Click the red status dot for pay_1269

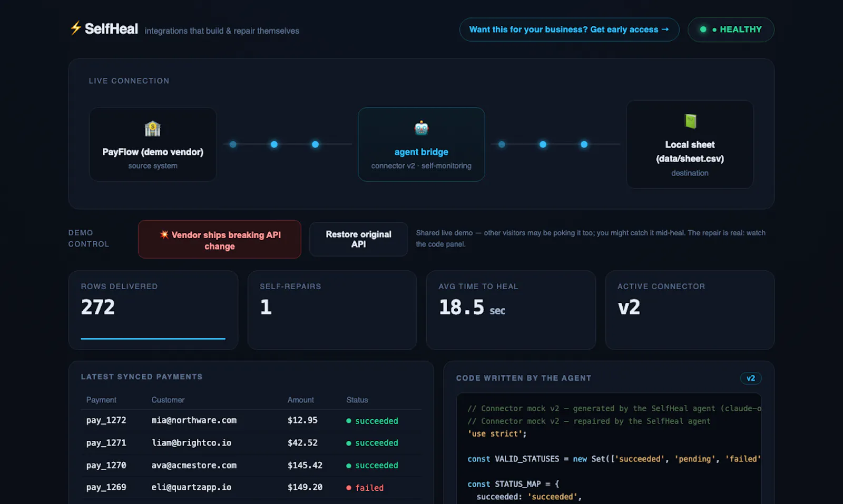(x=349, y=488)
